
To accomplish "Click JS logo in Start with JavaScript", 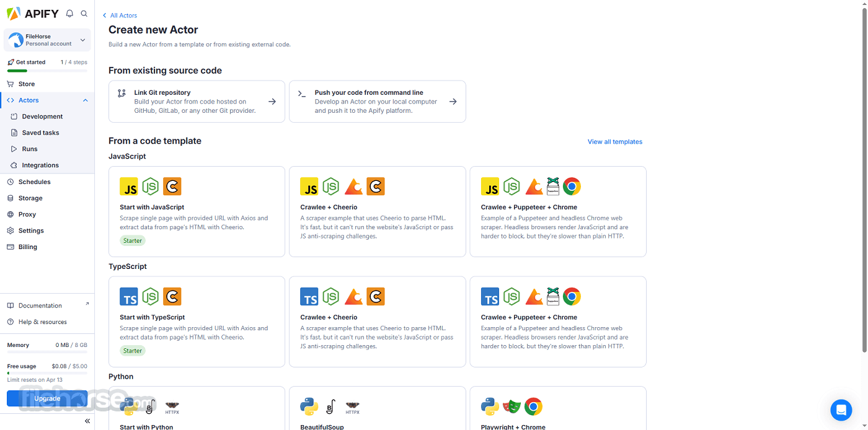I will coord(129,186).
